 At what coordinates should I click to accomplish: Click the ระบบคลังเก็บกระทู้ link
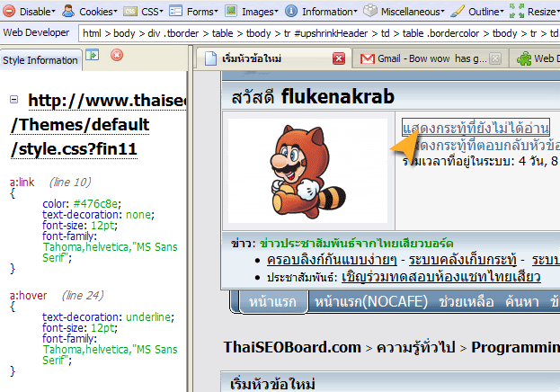pos(463,260)
